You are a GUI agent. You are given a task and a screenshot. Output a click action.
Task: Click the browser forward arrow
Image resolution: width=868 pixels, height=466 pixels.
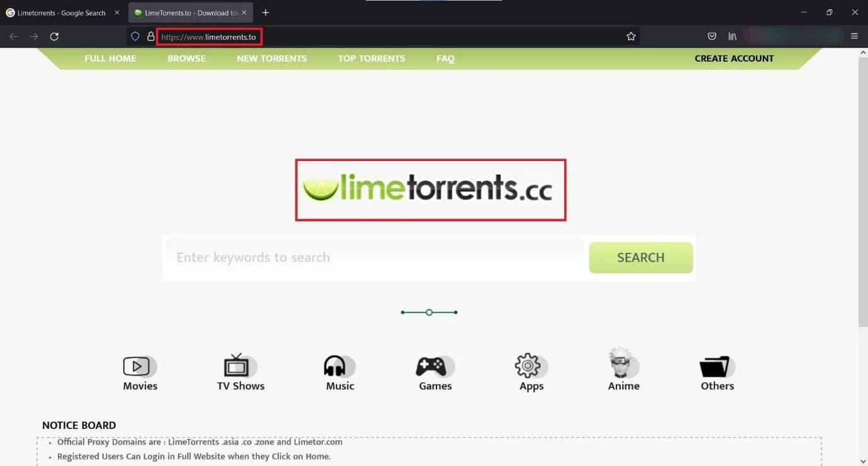point(34,36)
